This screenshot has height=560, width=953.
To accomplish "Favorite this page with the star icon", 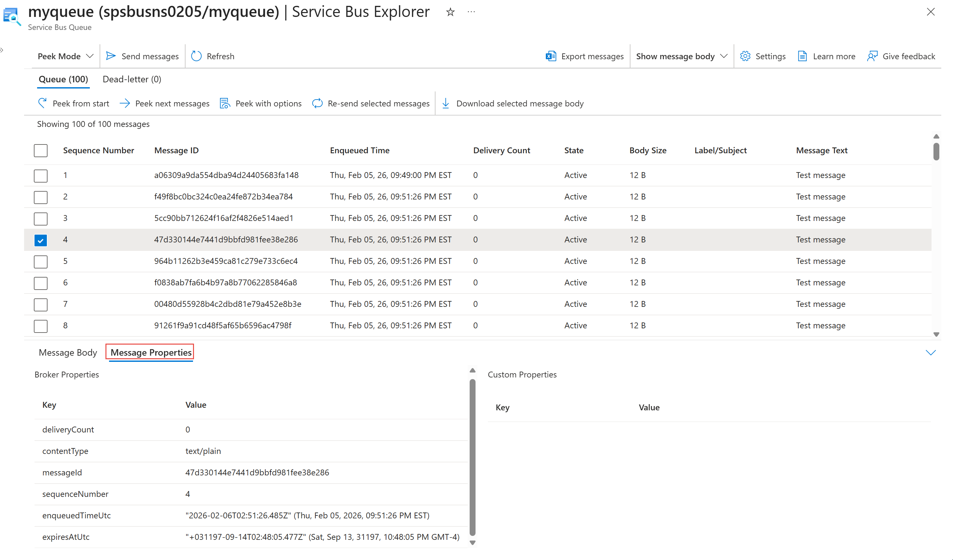I will [x=450, y=12].
